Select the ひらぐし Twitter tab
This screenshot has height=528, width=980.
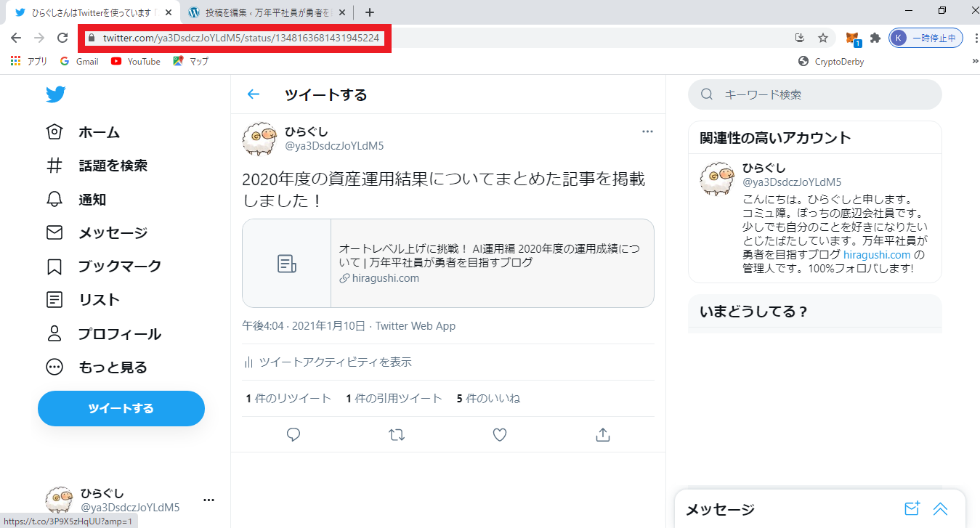click(92, 12)
